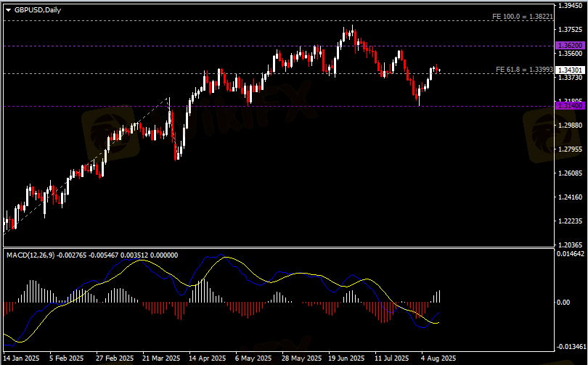This screenshot has width=588, height=365.
Task: Select the FE 100.0 = 1.38221 label
Action: pos(522,15)
